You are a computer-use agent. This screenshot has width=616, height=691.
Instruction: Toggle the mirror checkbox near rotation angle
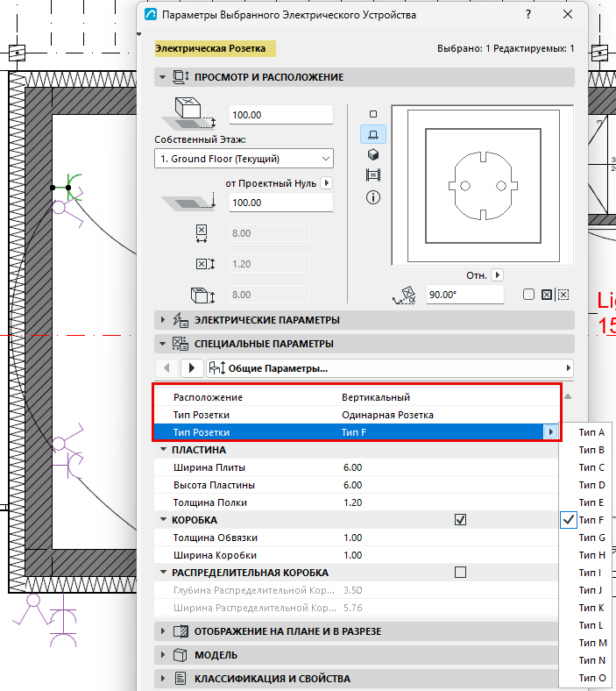click(528, 295)
